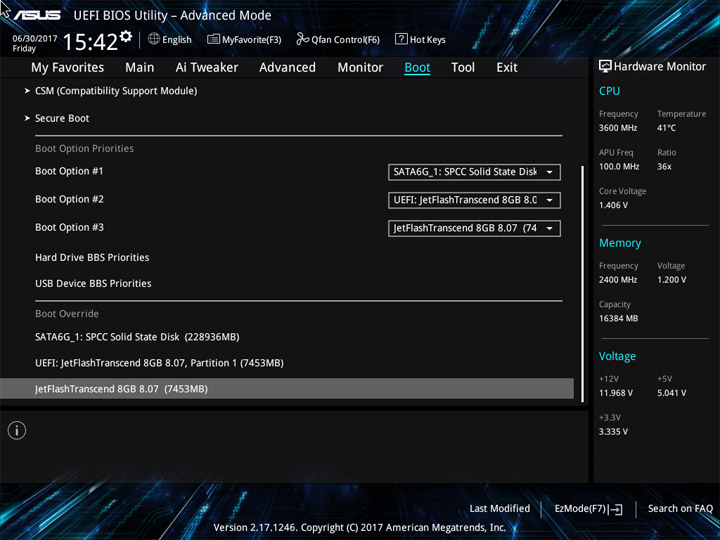Switch to the Monitor tab
This screenshot has height=540, width=720.
coord(360,68)
